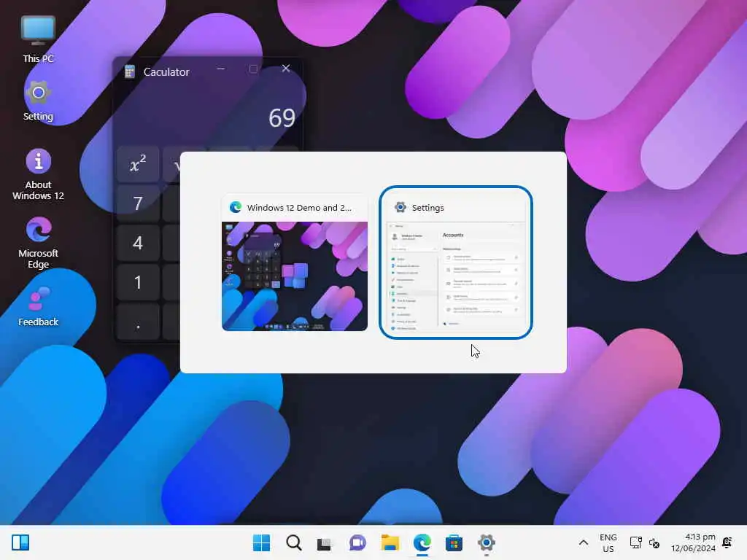The height and width of the screenshot is (560, 747).
Task: Open the Setting desktop shortcut
Action: click(38, 101)
